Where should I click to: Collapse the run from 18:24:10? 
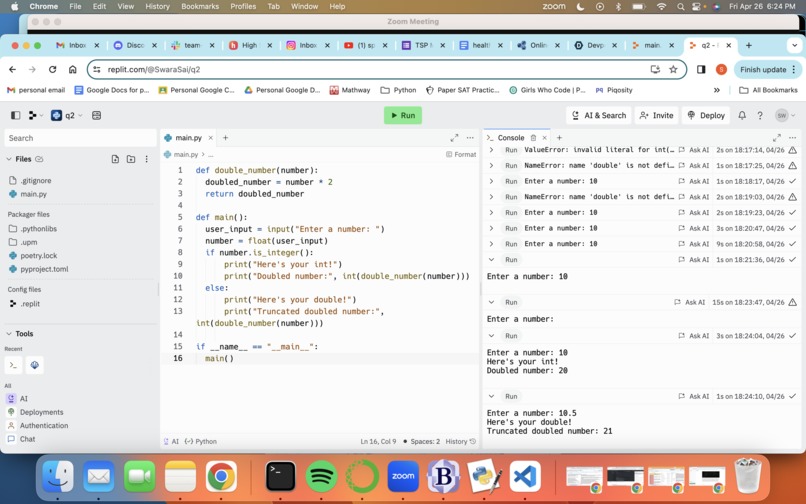[x=491, y=396]
